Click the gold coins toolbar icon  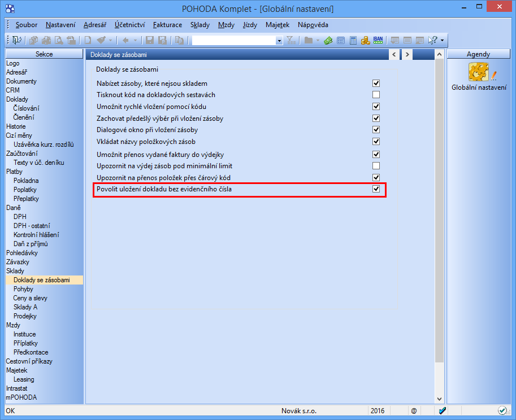coord(366,41)
